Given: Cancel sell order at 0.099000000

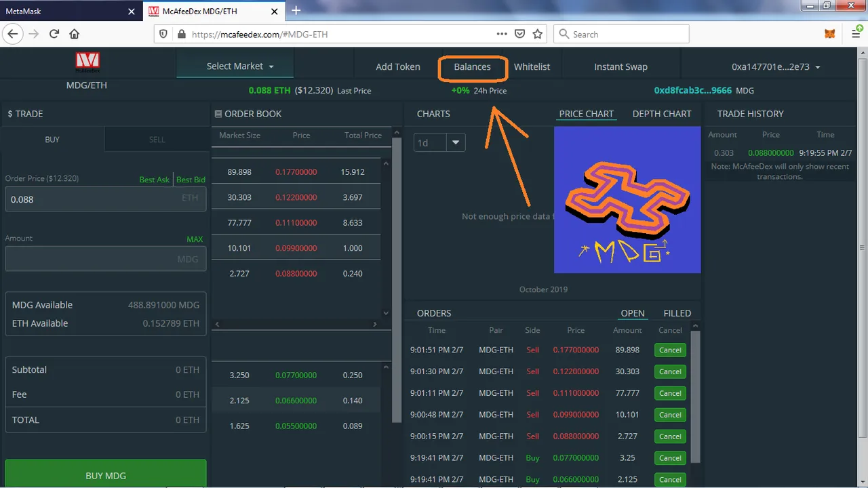Looking at the screenshot, I should pyautogui.click(x=670, y=415).
